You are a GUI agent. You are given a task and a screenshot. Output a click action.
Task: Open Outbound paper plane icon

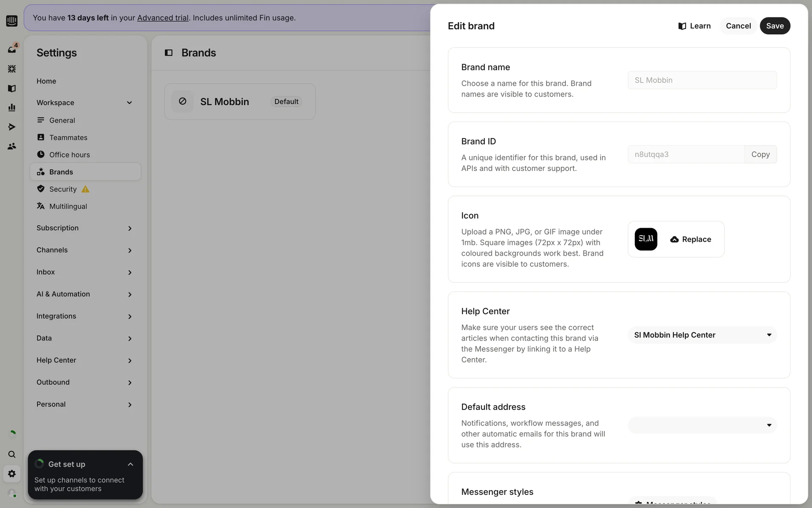[12, 127]
